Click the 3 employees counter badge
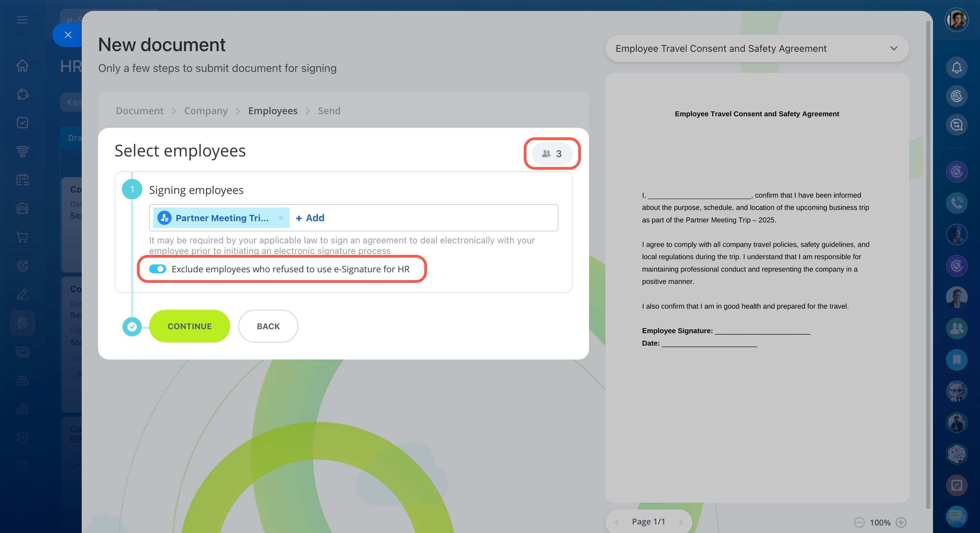The width and height of the screenshot is (980, 533). 552,154
